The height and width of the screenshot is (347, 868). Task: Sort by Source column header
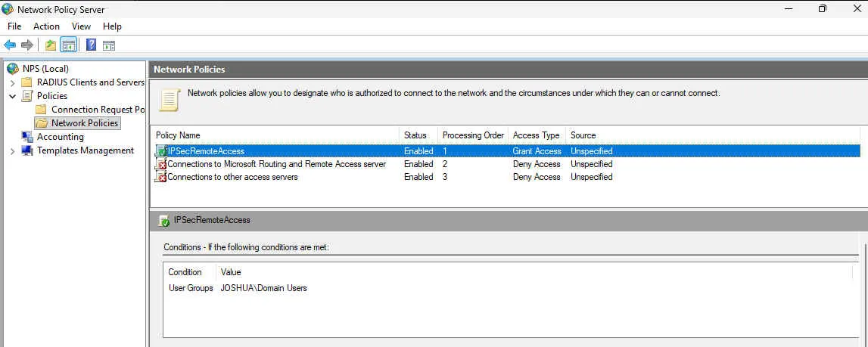click(x=713, y=135)
